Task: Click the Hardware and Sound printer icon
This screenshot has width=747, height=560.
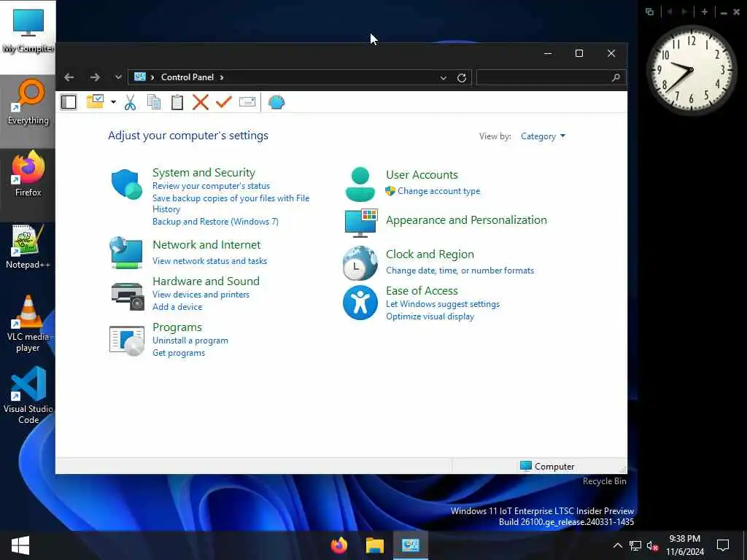Action: pyautogui.click(x=127, y=296)
